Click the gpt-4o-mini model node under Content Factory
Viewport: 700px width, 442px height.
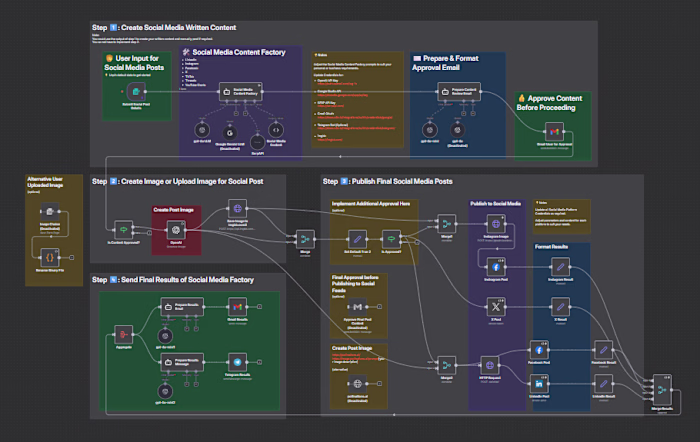coord(202,130)
